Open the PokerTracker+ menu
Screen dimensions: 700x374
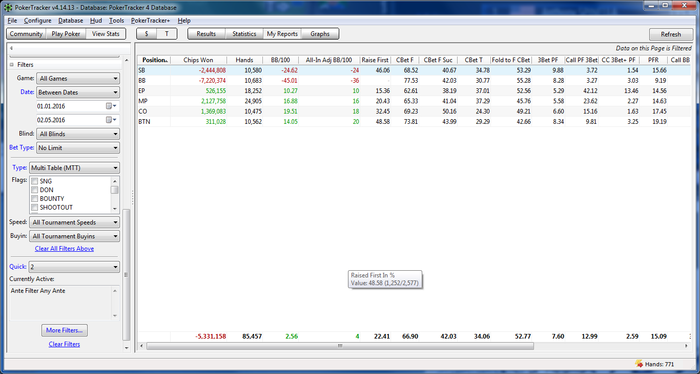150,21
